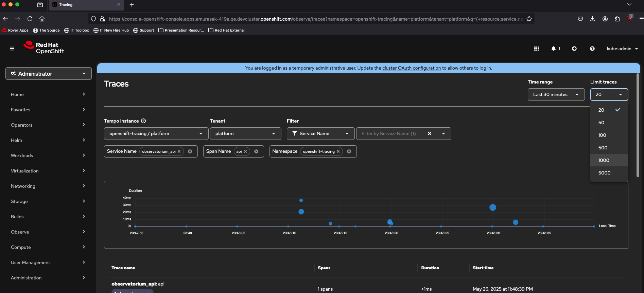The width and height of the screenshot is (644, 293).
Task: Select 1000 in the Limit traces list
Action: pyautogui.click(x=604, y=160)
